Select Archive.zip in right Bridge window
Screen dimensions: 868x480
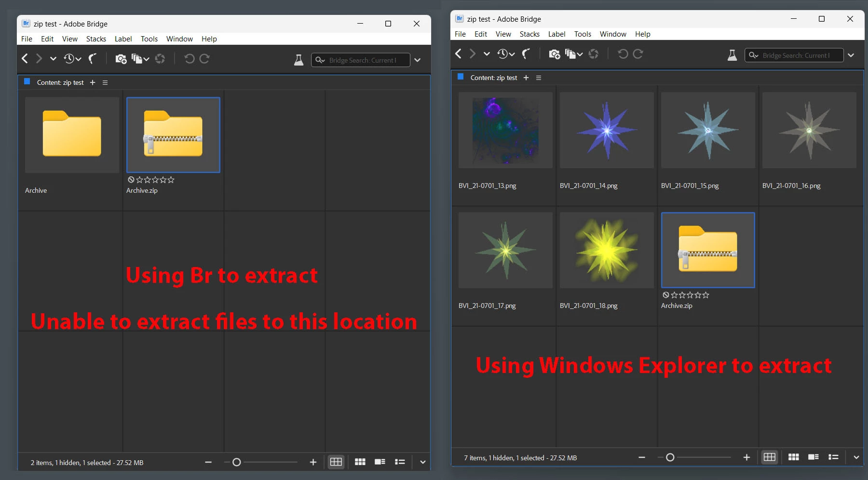[708, 250]
